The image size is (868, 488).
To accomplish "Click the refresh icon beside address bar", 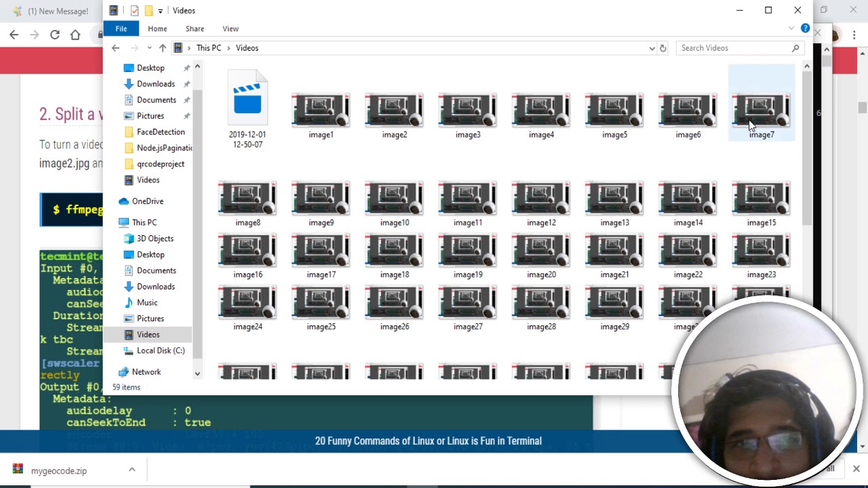I will [663, 48].
